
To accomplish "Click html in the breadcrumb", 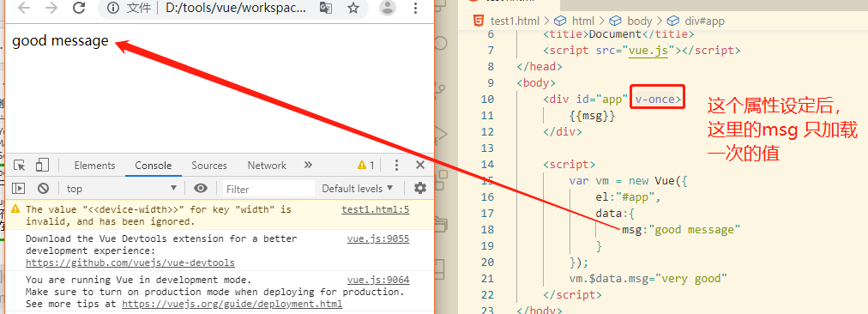I will click(583, 21).
